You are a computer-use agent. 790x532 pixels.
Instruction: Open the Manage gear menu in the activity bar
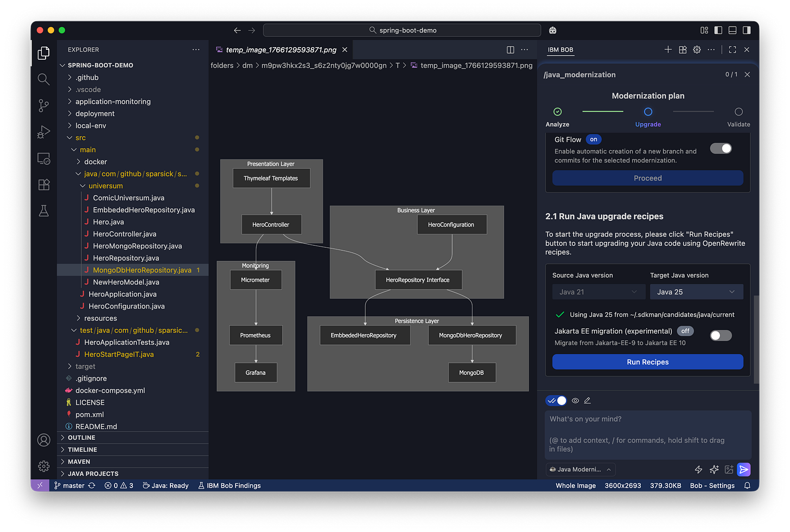point(44,466)
